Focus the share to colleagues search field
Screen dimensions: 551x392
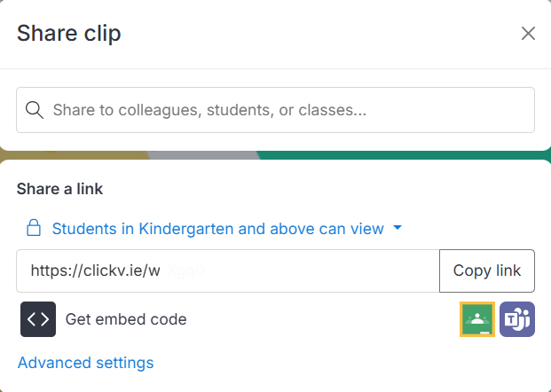point(275,110)
